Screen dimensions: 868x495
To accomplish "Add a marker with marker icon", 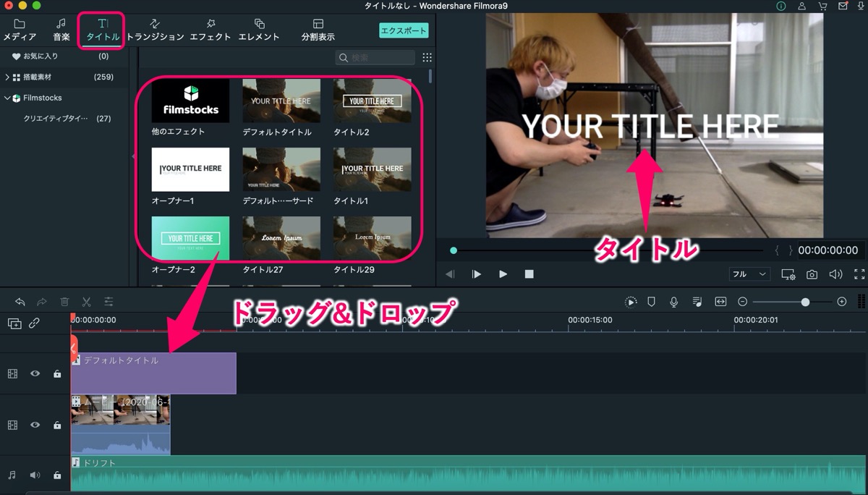I will (x=651, y=302).
